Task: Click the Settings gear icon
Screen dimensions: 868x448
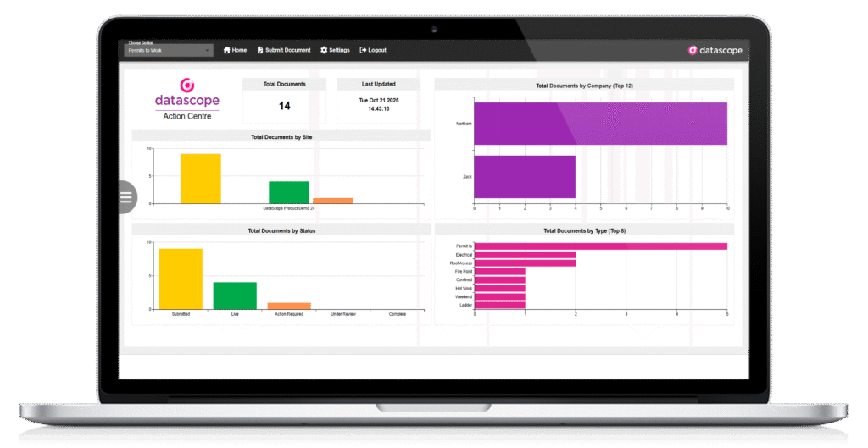Action: pyautogui.click(x=324, y=50)
